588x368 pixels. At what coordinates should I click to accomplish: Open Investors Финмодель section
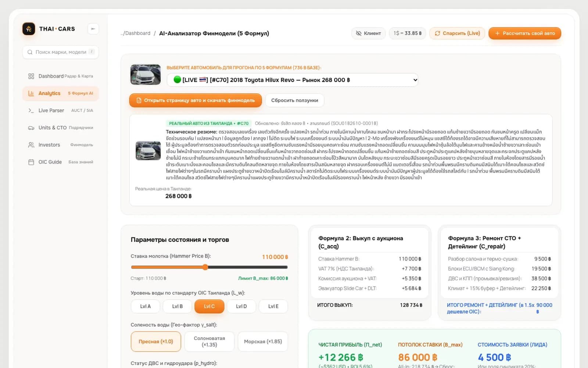(x=61, y=145)
